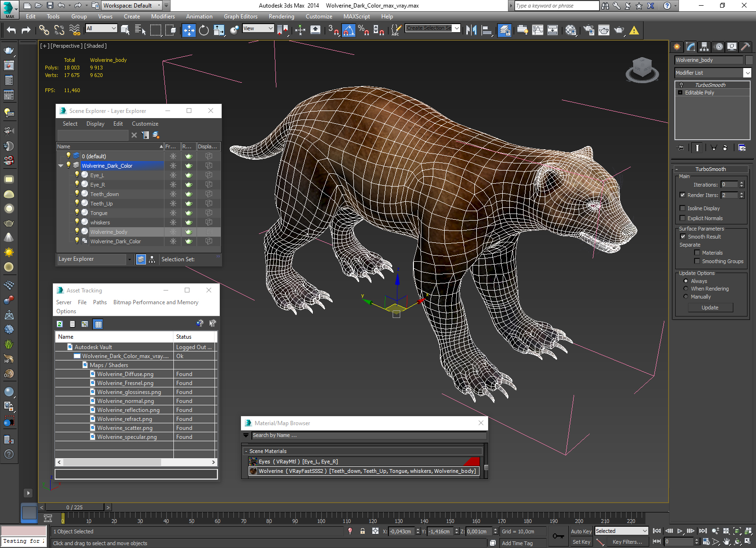Click the Update button in TurboSmooth
The image size is (756, 548).
click(710, 308)
